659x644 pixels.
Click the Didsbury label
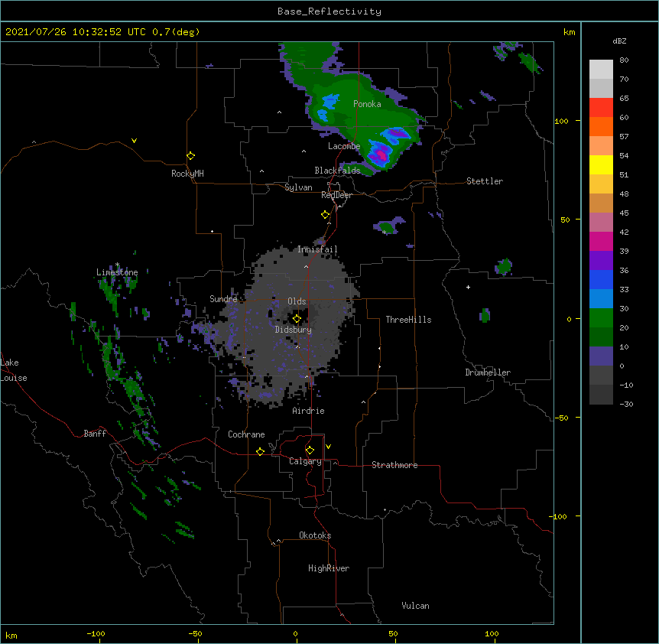coord(294,330)
